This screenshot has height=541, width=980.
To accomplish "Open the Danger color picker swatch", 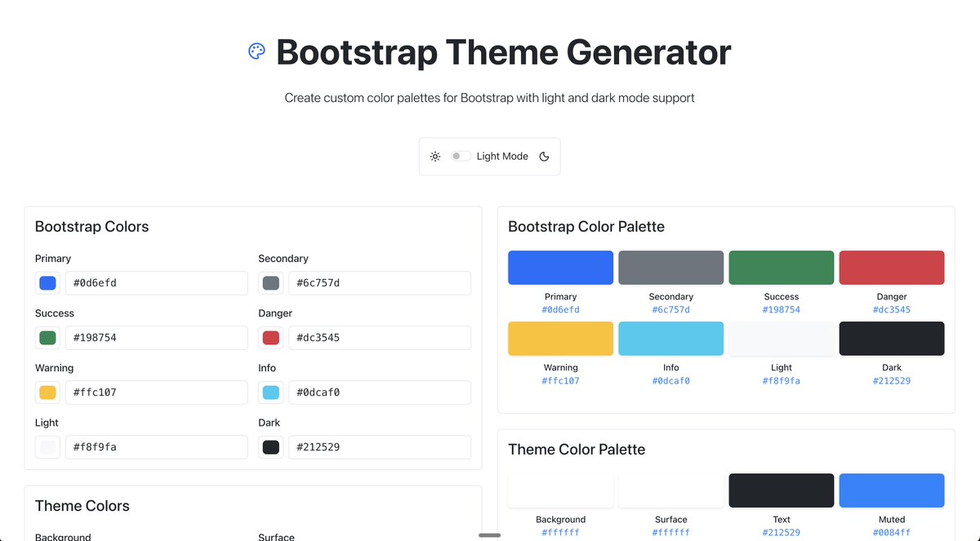I will (x=271, y=338).
